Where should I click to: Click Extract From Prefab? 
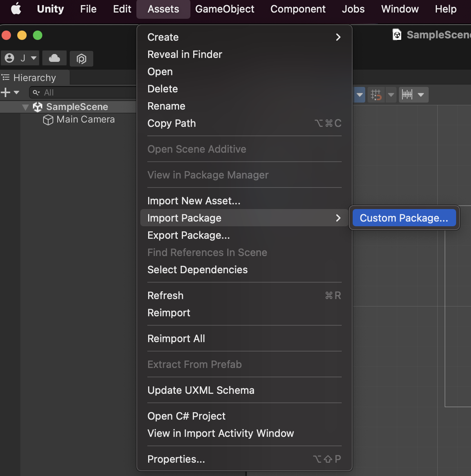244,364
